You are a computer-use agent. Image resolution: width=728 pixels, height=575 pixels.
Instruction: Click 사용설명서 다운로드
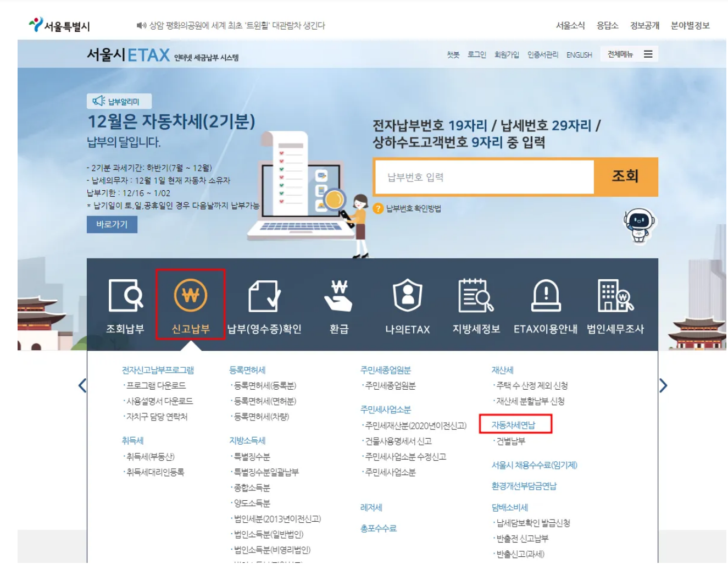click(x=160, y=401)
